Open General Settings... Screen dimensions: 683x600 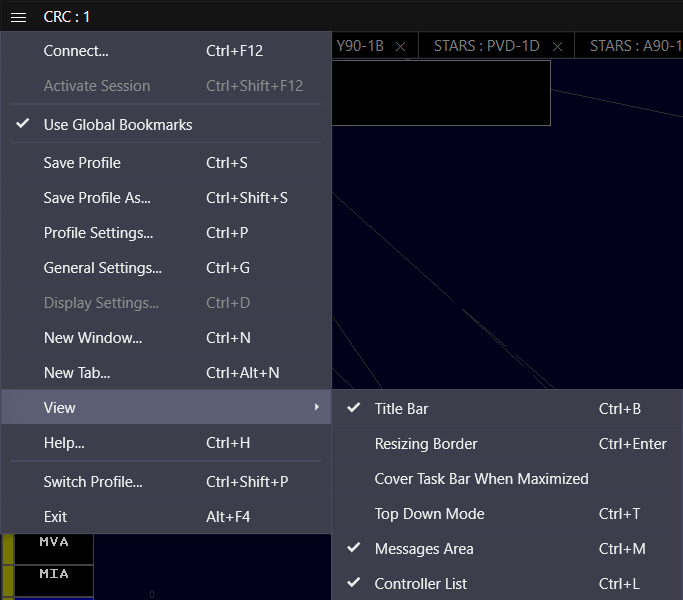[x=102, y=268]
